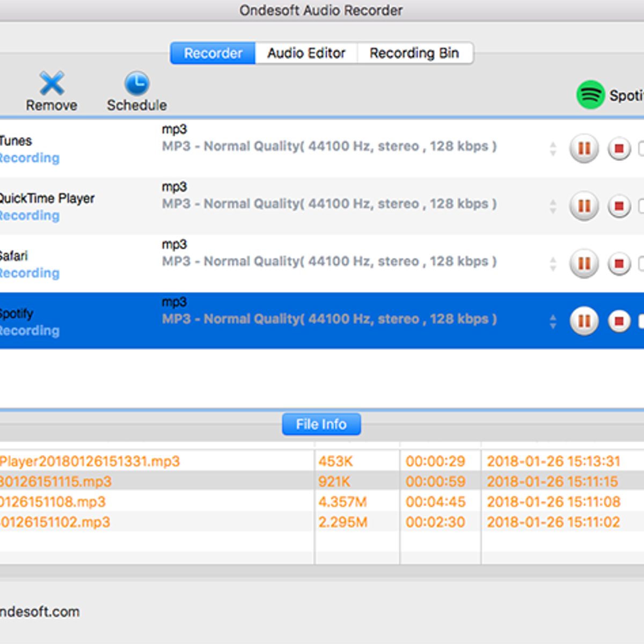Click the MP3 Normal Quality text in Safari row

click(x=330, y=261)
